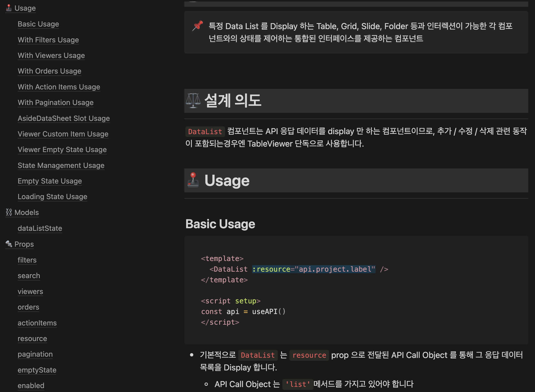Jump to With Pagination Usage
This screenshot has height=392, width=535.
pos(55,102)
